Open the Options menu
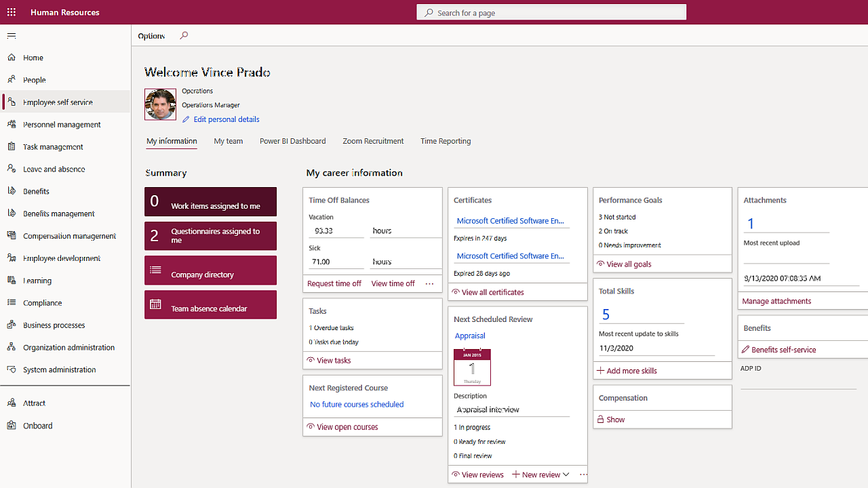The height and width of the screenshot is (488, 868). coord(151,36)
